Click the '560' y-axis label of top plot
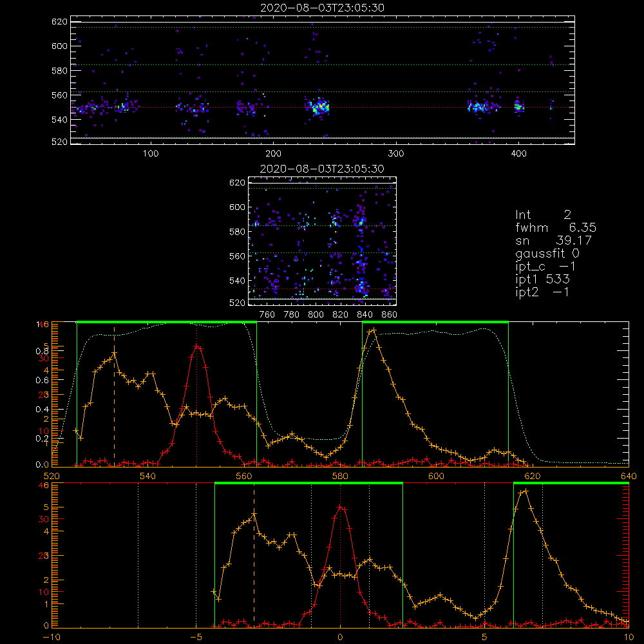The image size is (644, 644). pos(59,95)
